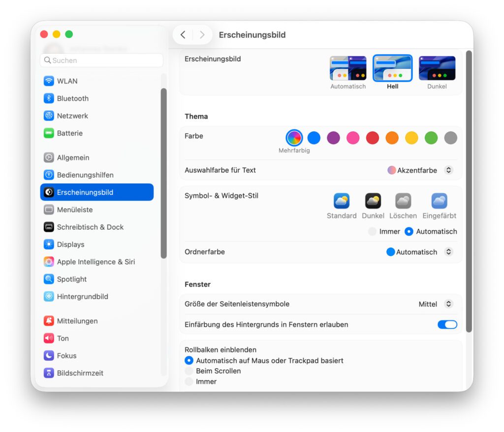Select the Automatisch appearance option
This screenshot has height=432, width=504.
[x=348, y=67]
